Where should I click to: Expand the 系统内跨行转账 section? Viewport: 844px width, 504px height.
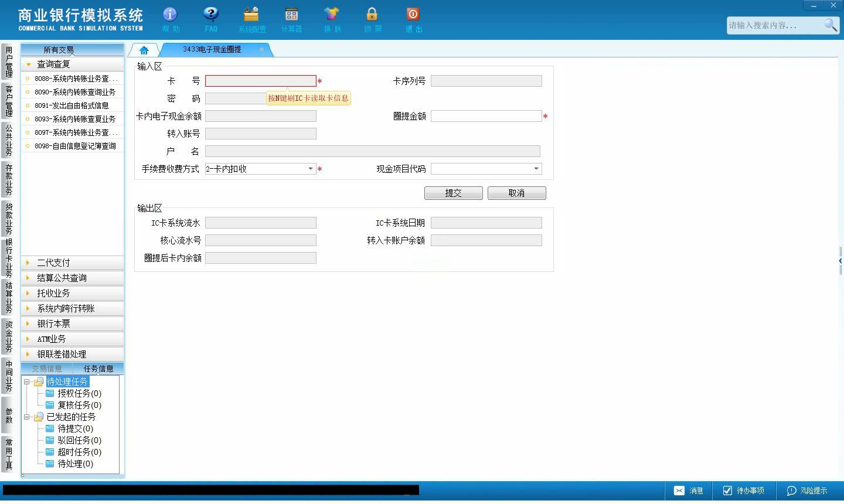tap(73, 308)
